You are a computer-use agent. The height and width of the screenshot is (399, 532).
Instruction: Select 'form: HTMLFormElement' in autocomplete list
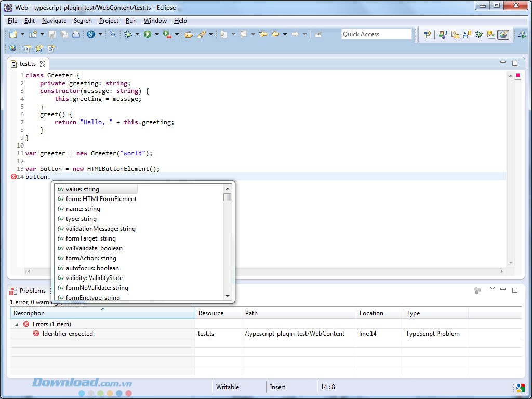pos(101,199)
